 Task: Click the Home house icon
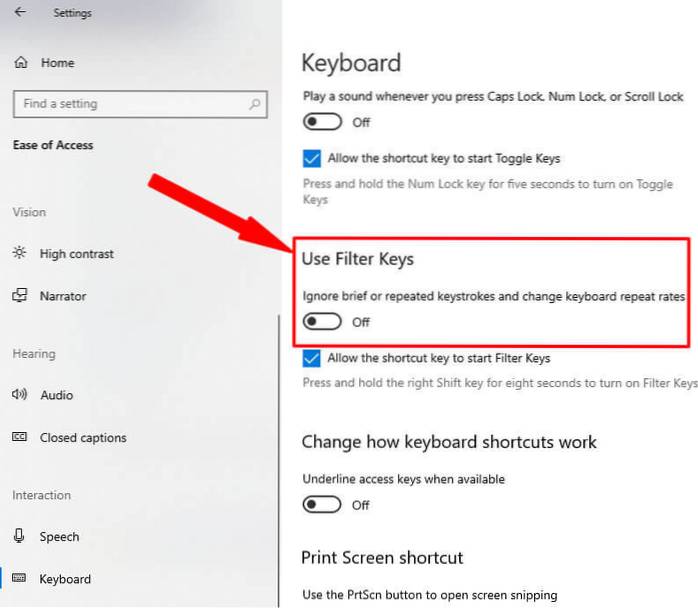(x=21, y=62)
